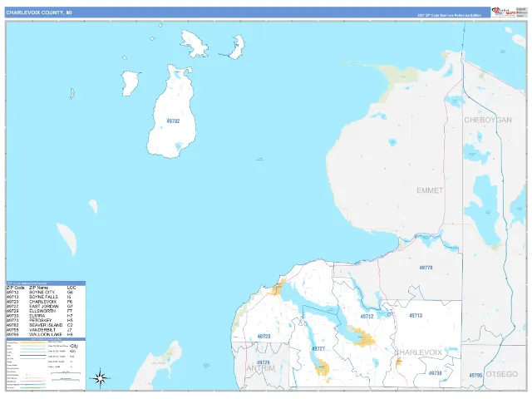Click the 'LOC' column header
532x399 pixels.
71,288
